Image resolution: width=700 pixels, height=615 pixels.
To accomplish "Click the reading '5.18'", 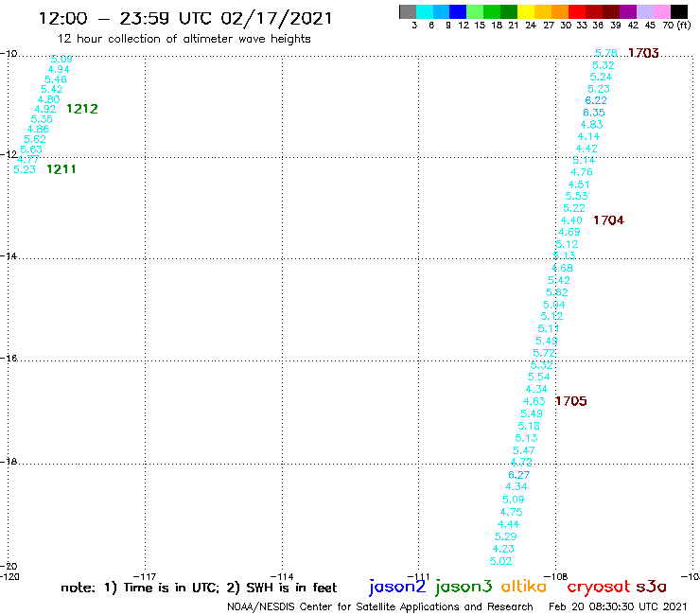I will point(529,426).
